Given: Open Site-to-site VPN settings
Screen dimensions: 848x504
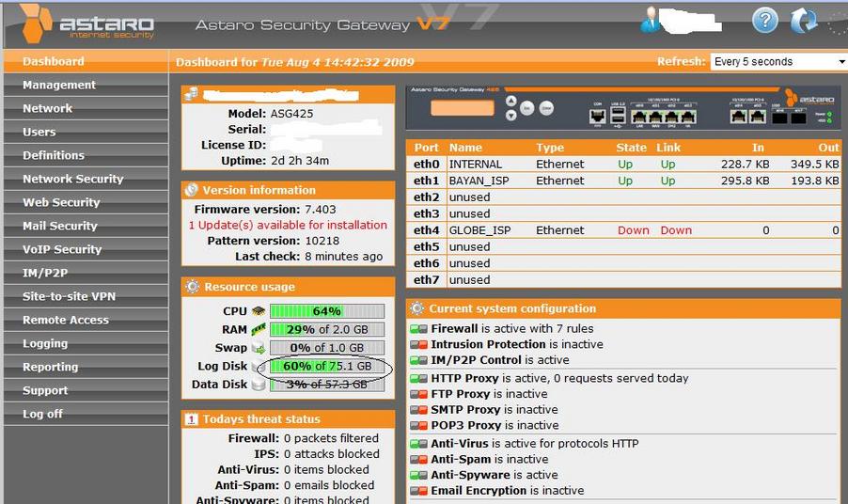Looking at the screenshot, I should [x=86, y=296].
